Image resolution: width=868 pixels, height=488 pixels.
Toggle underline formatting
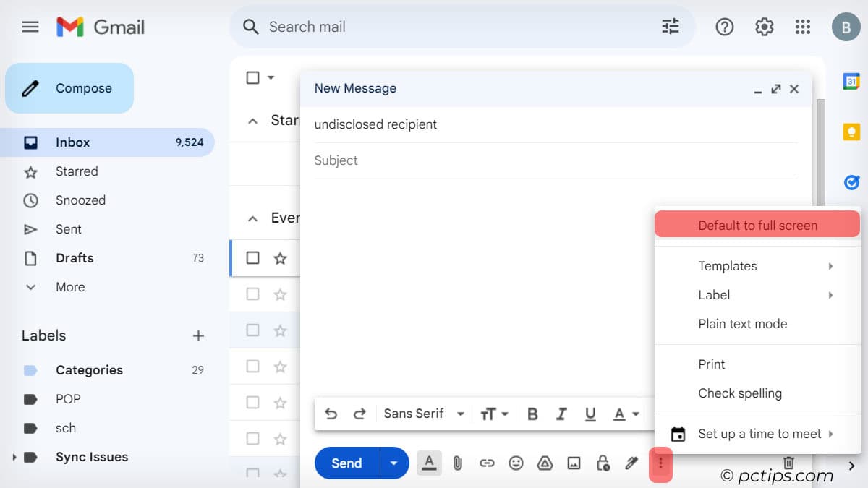[590, 414]
